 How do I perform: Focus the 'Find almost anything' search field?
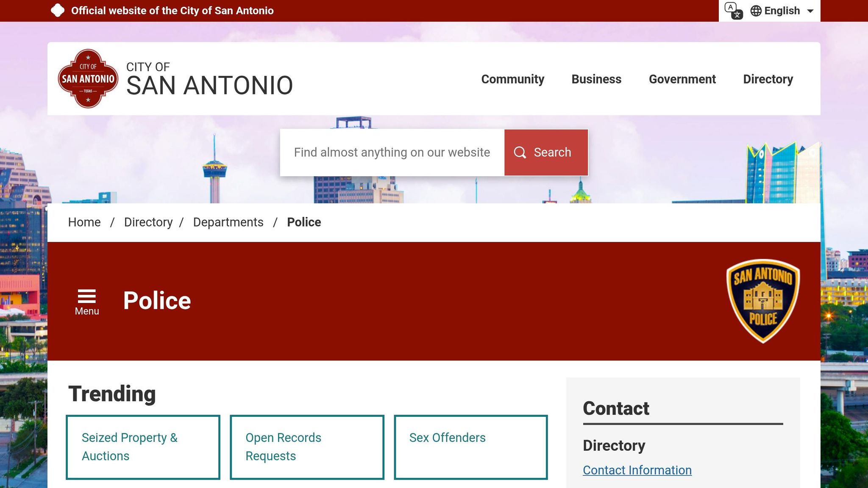[392, 152]
